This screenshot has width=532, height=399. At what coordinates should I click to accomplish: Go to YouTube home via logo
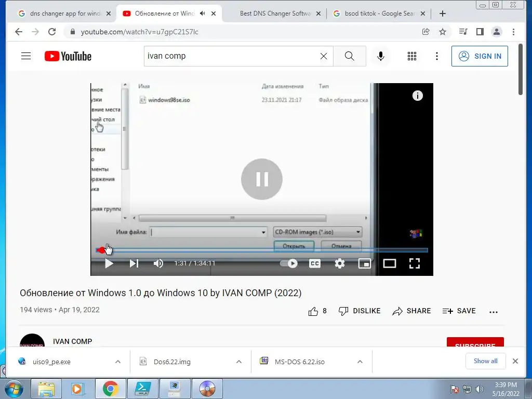[68, 56]
